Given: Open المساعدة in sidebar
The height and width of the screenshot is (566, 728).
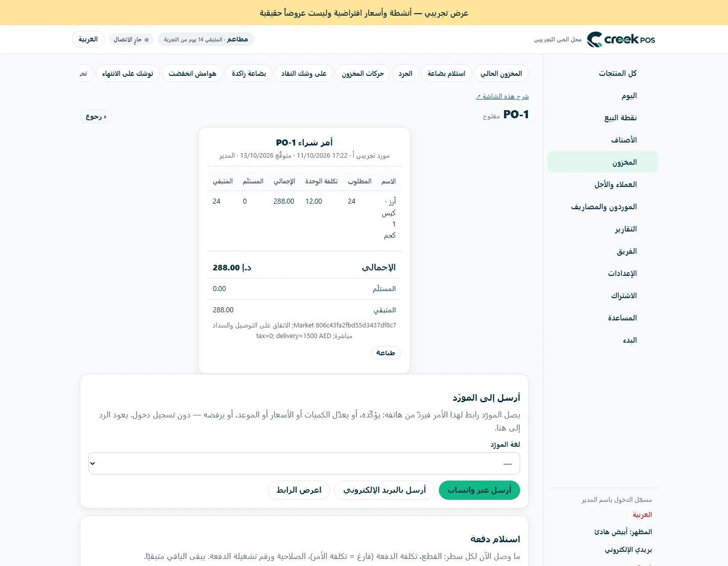Looking at the screenshot, I should [603, 318].
